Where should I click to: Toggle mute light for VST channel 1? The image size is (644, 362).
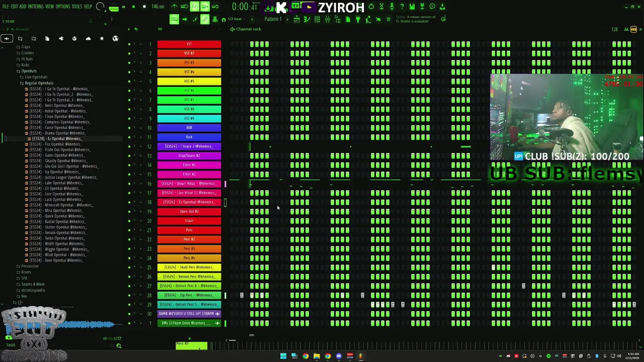(129, 44)
